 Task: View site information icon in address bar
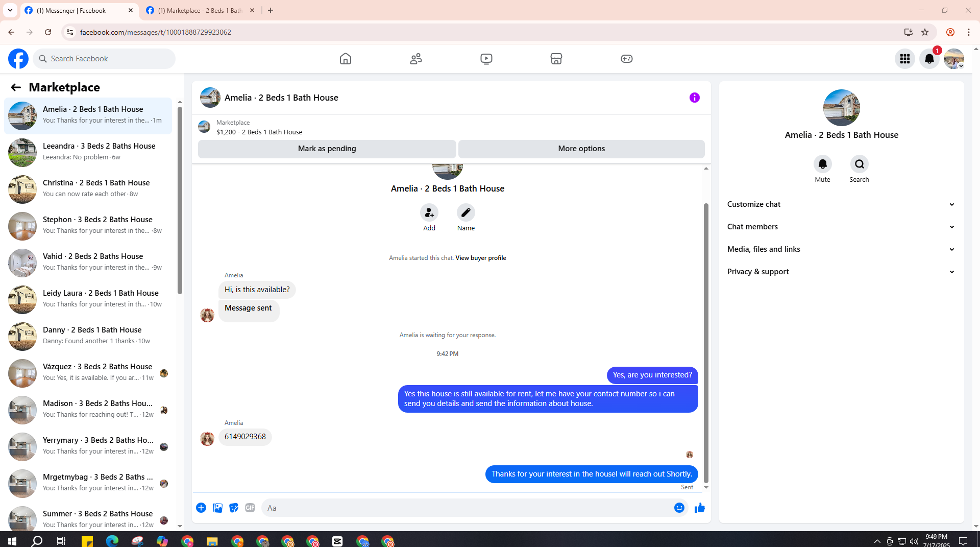pyautogui.click(x=69, y=32)
